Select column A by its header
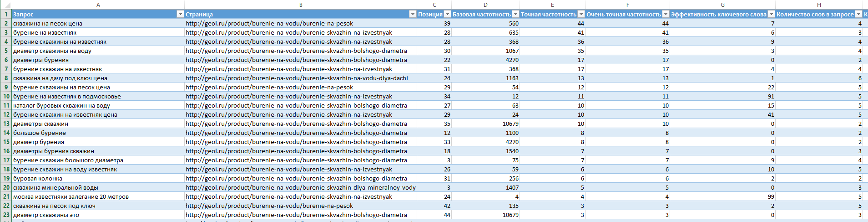The image size is (868, 222). coord(98,5)
